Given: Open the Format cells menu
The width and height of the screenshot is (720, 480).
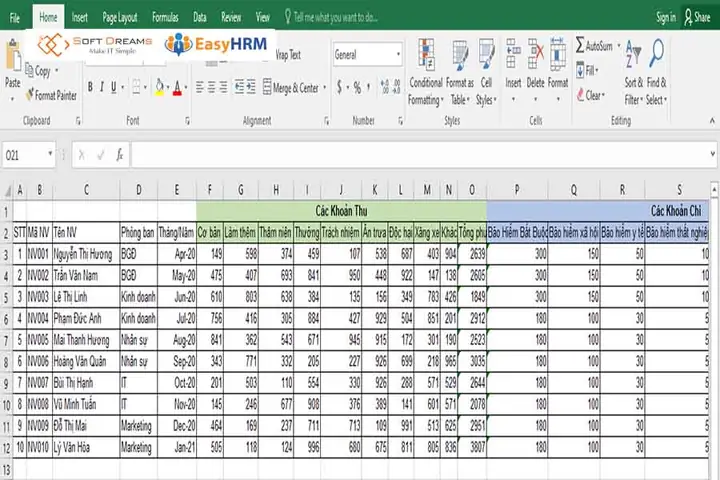Looking at the screenshot, I should 558,69.
